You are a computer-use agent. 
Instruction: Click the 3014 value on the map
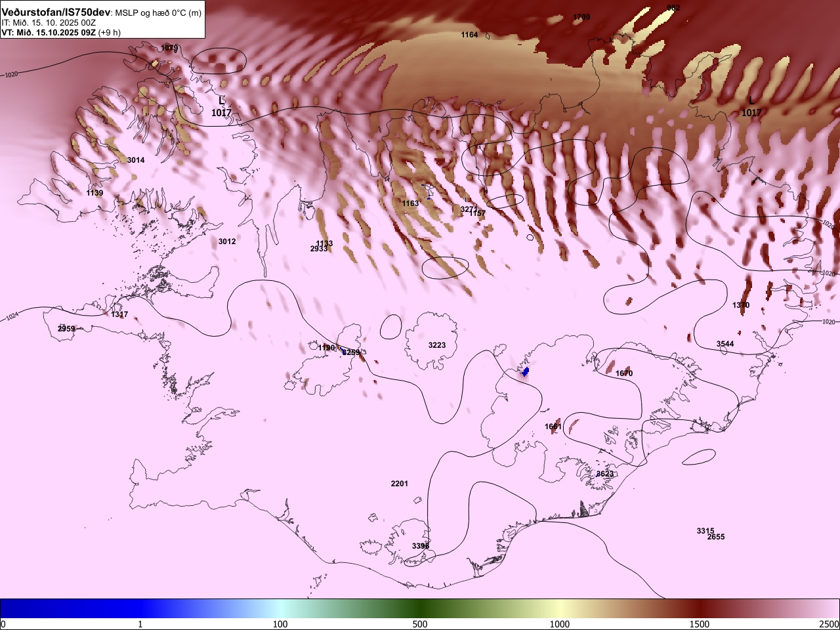point(136,160)
